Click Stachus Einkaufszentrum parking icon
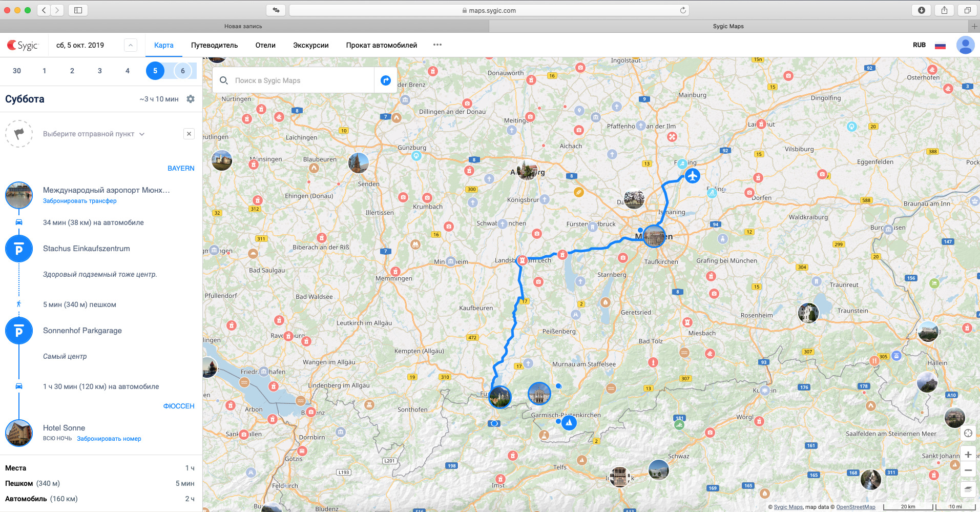Viewport: 980px width, 512px height. pos(19,249)
